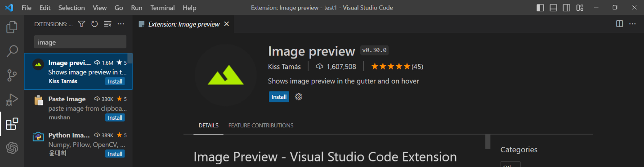The width and height of the screenshot is (644, 167).
Task: Switch to the DETAILS tab
Action: pyautogui.click(x=209, y=126)
